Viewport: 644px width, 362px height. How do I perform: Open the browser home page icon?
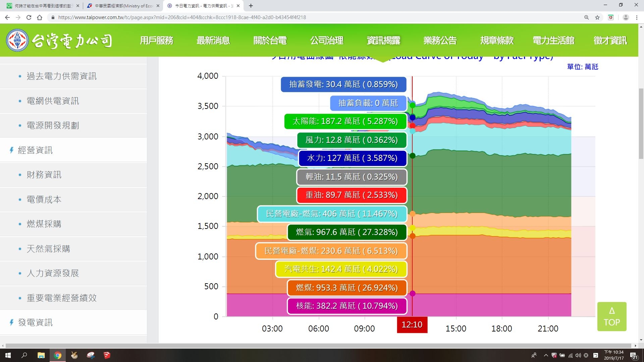(x=40, y=17)
